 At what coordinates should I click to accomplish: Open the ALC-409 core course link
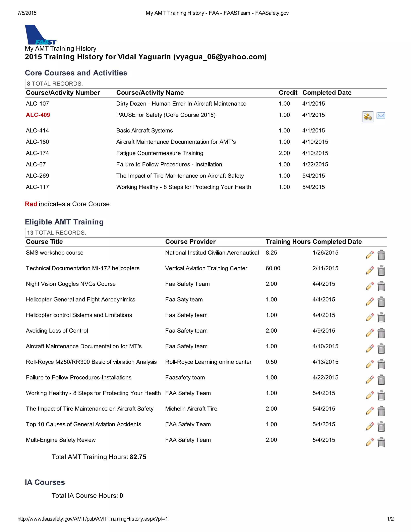pos(38,115)
